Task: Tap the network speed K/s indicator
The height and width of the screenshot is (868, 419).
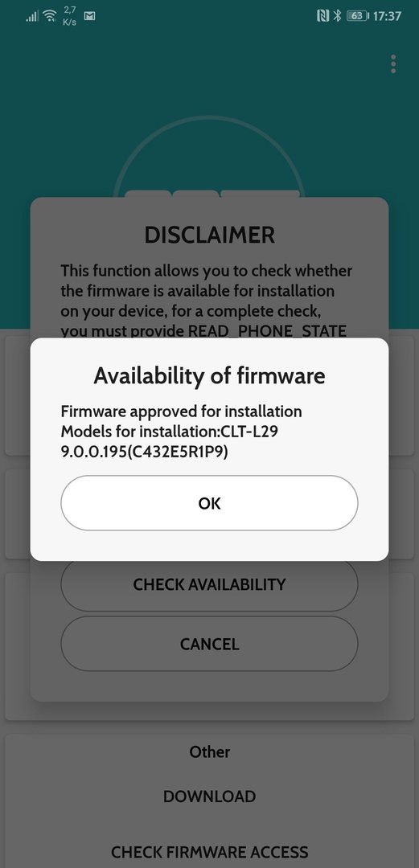Action: tap(70, 16)
